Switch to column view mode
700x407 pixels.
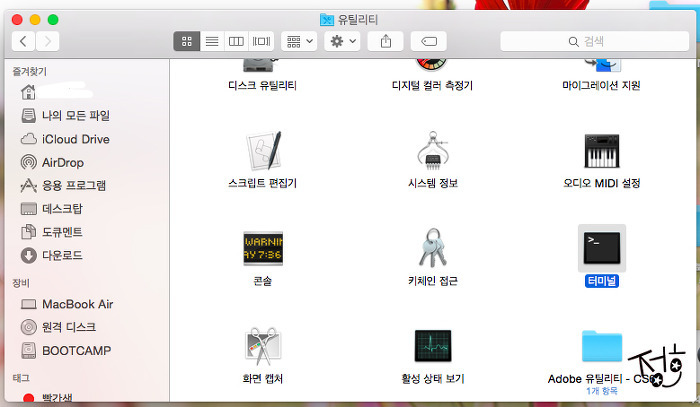[236, 42]
